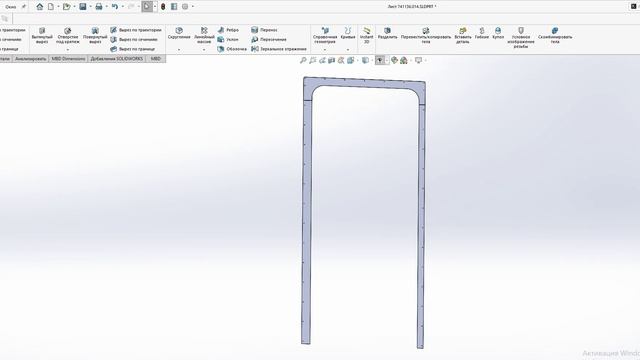The image size is (640, 360).
Task: Expand dropdown arrow next to New icon
Action: [x=58, y=7]
